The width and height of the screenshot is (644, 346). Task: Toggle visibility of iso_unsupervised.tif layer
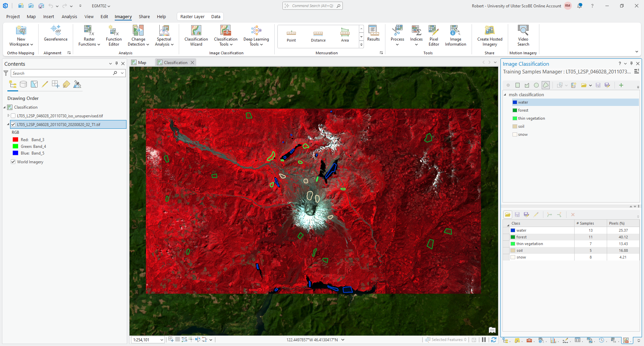tap(13, 116)
